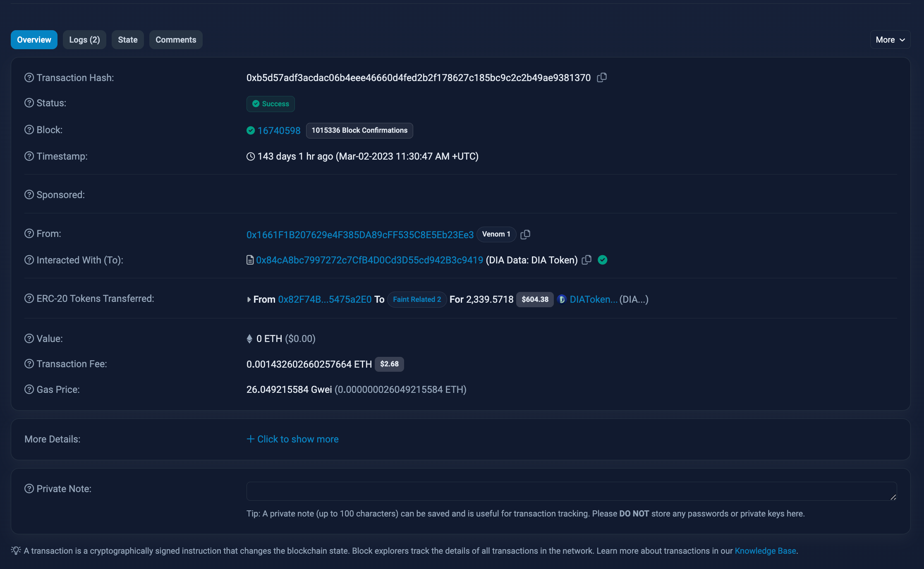Expand Click to show more details
The image size is (924, 569).
tap(292, 439)
